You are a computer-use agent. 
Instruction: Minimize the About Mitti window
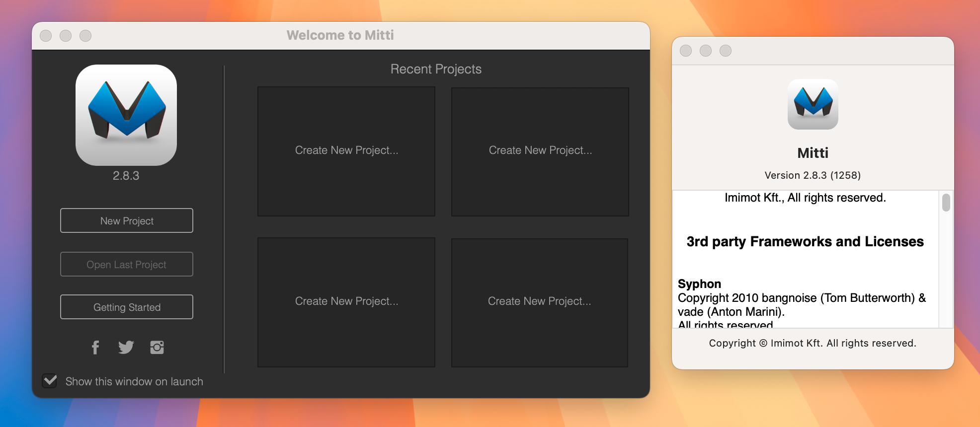[706, 51]
